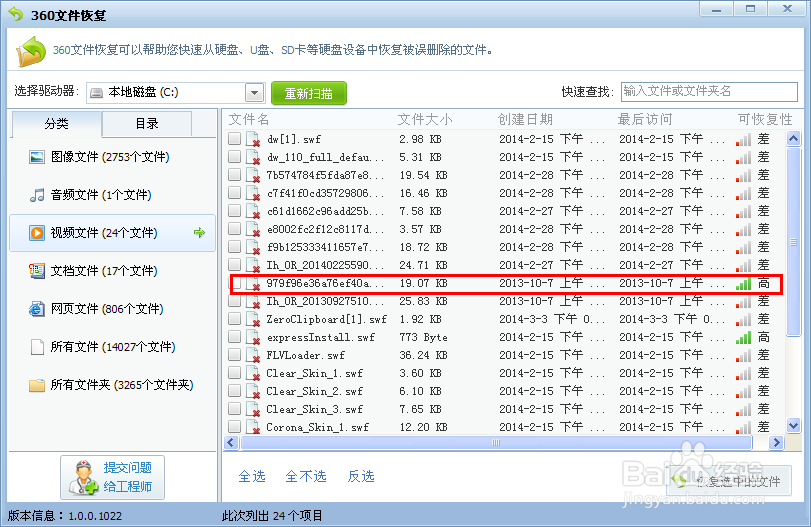Click file name Ih_OR_20130927510
The image size is (811, 527).
click(x=325, y=302)
